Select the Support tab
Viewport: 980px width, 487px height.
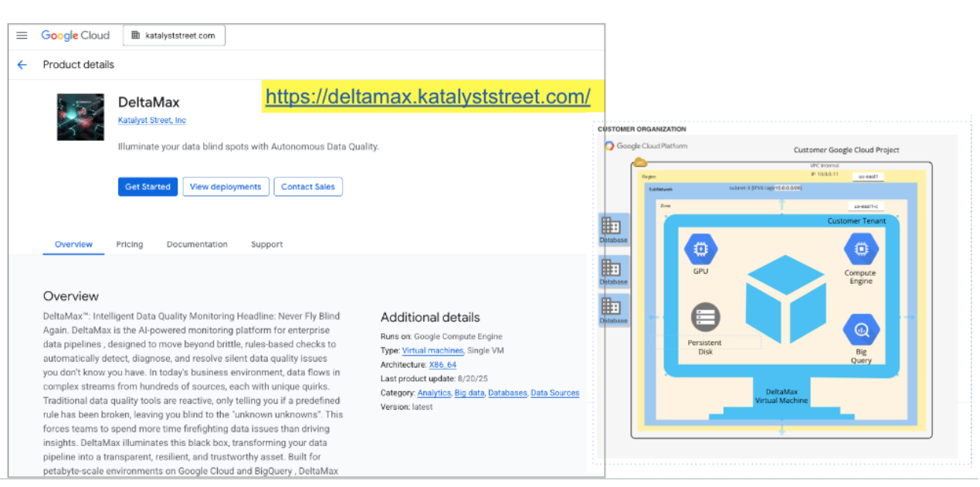click(x=266, y=244)
